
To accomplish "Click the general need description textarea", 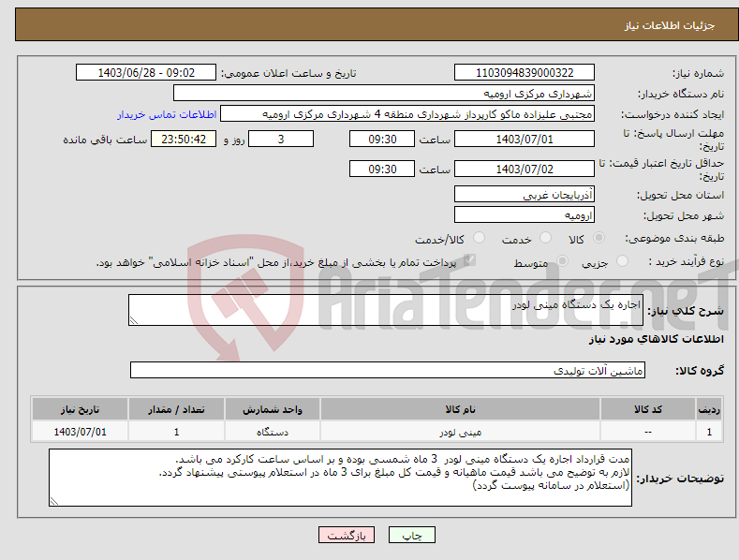I will pyautogui.click(x=386, y=310).
